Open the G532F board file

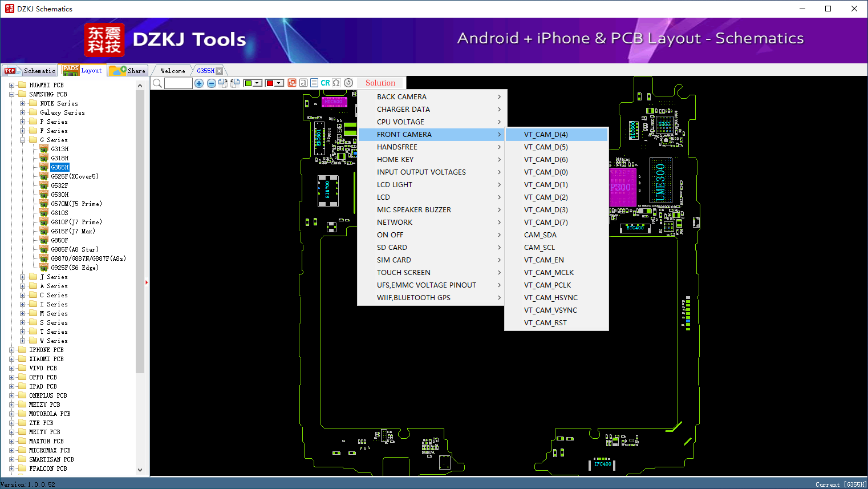click(x=59, y=185)
